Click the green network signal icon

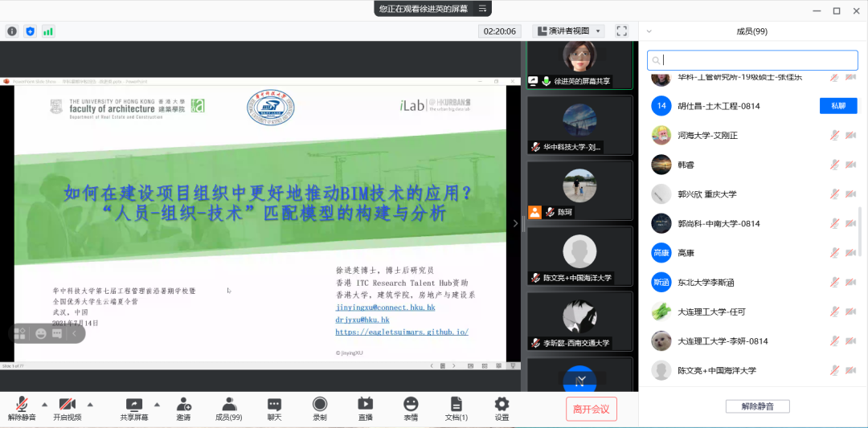pos(48,31)
